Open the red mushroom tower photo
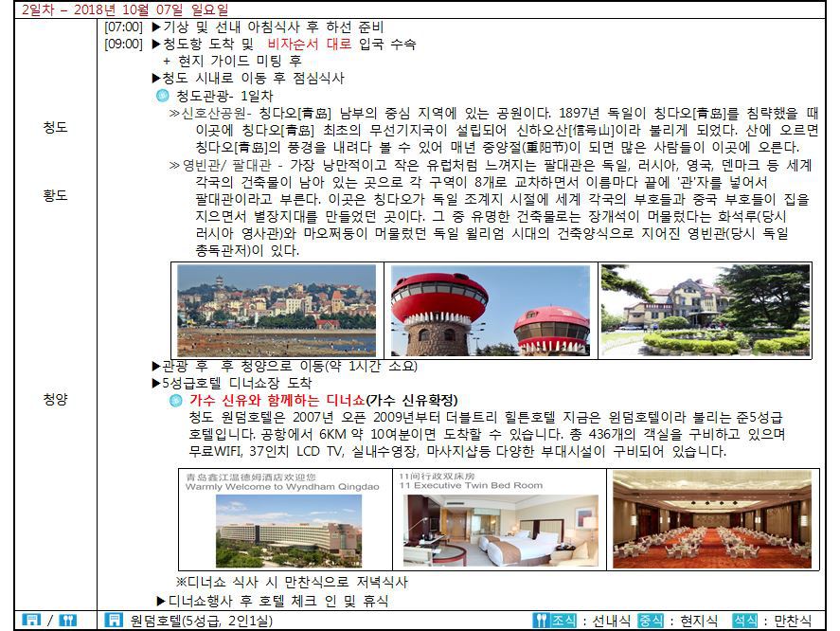The image size is (840, 631). pyautogui.click(x=491, y=311)
